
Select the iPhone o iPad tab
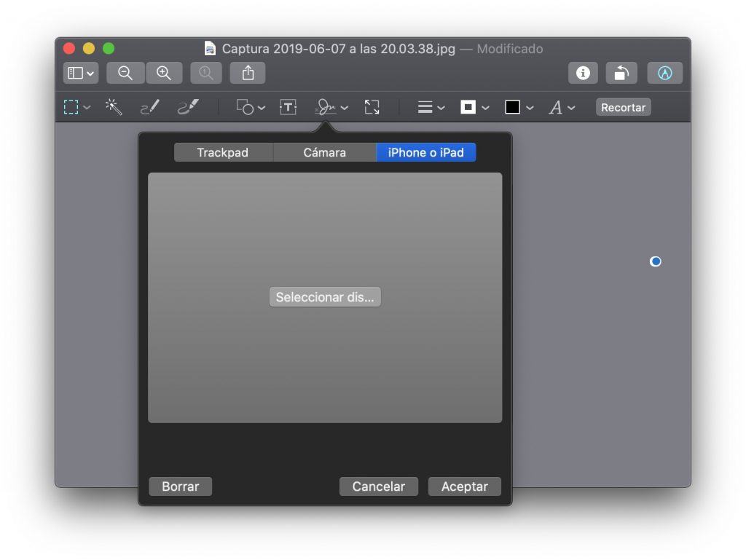click(x=425, y=152)
